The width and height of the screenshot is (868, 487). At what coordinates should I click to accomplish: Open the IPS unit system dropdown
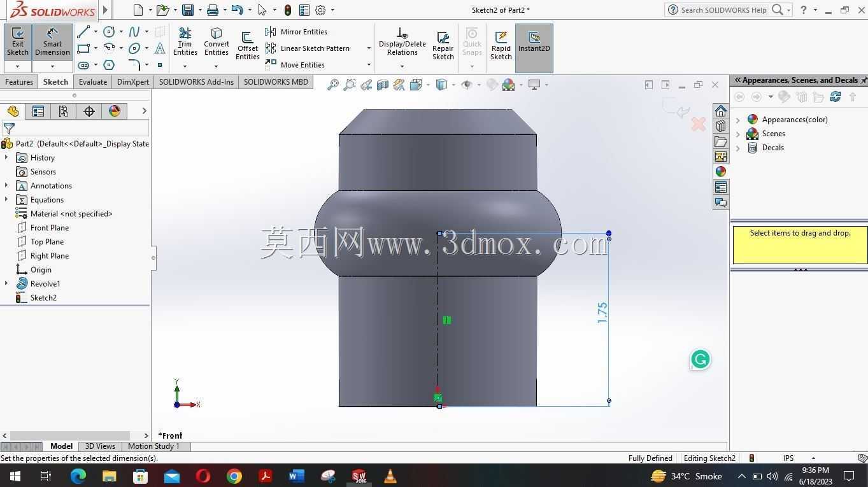point(813,458)
